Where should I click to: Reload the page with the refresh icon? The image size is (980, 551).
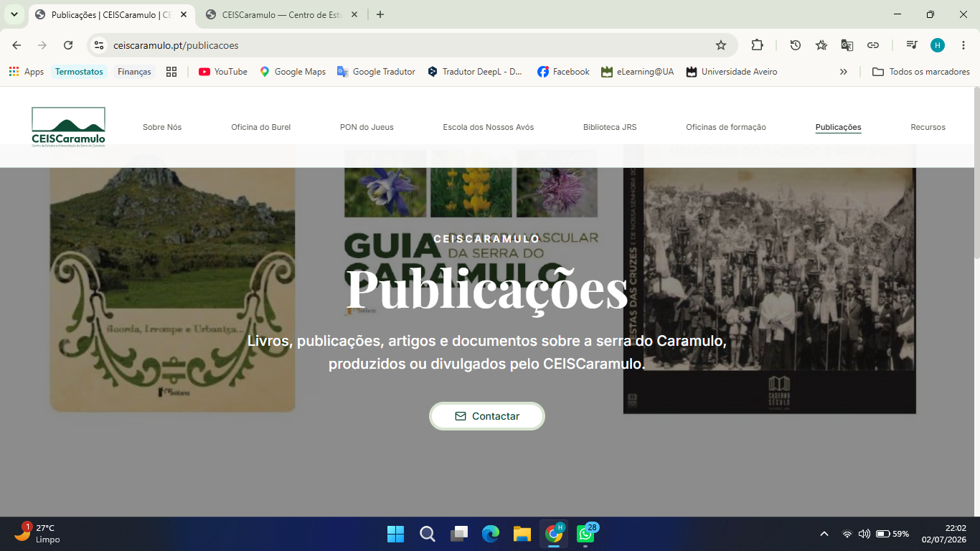(68, 45)
